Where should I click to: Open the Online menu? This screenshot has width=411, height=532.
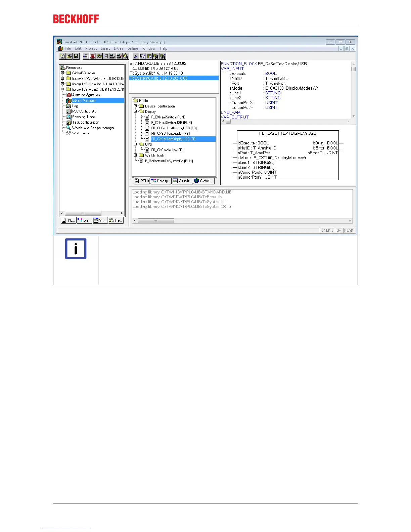[x=133, y=48]
